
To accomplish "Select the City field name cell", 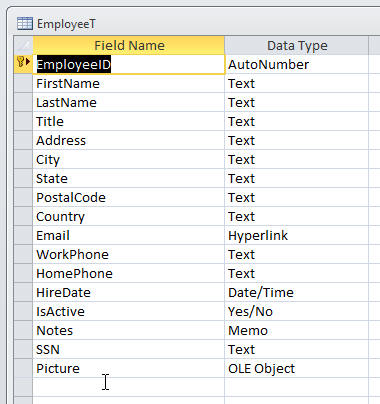I will pos(129,159).
